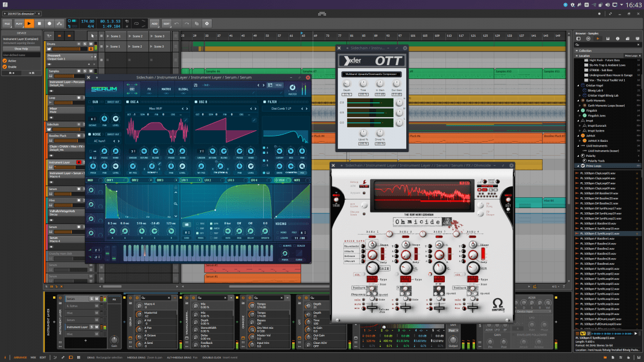The width and height of the screenshot is (644, 362).
Task: Edit OSC B wavetable with pencil icon
Action: (254, 120)
